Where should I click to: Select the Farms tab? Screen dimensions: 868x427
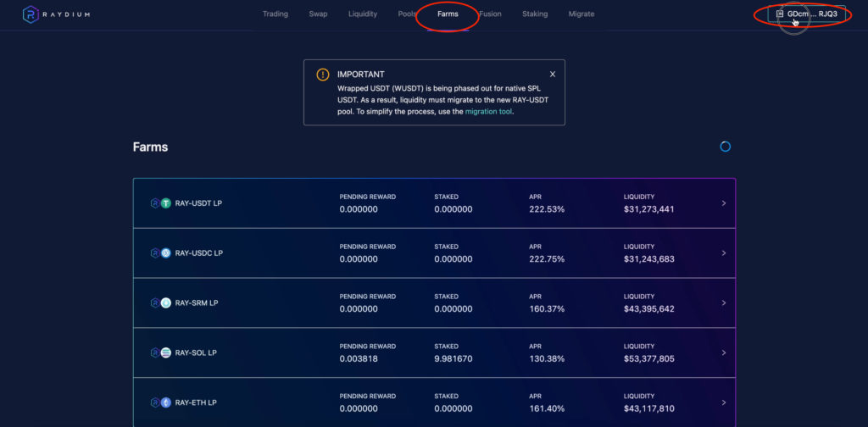(x=448, y=14)
